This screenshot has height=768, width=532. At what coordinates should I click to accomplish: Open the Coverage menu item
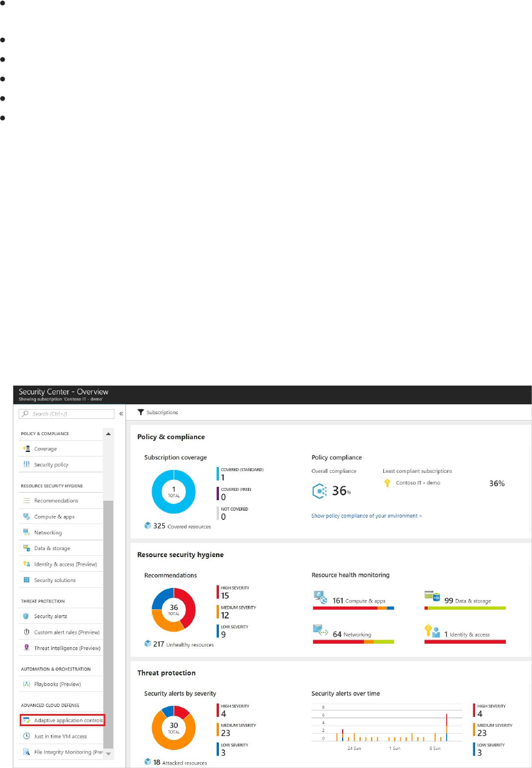click(61, 448)
